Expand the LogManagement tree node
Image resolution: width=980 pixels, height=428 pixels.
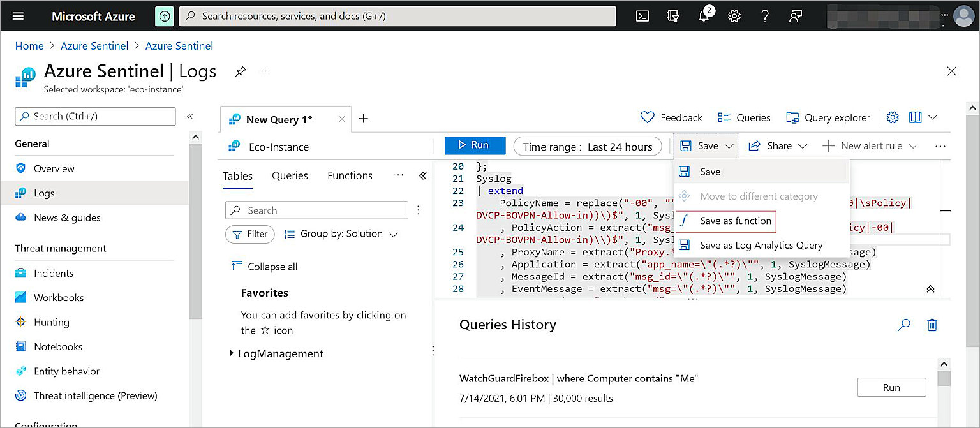coord(232,353)
